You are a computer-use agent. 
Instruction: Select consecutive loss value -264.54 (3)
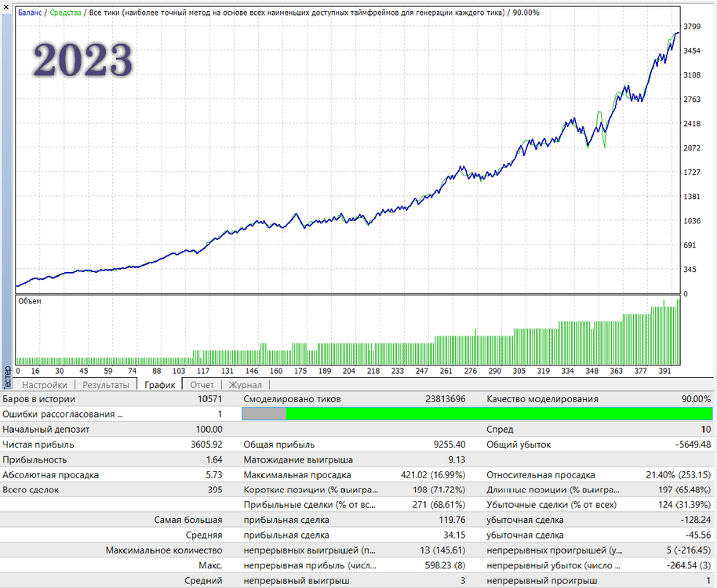(689, 565)
